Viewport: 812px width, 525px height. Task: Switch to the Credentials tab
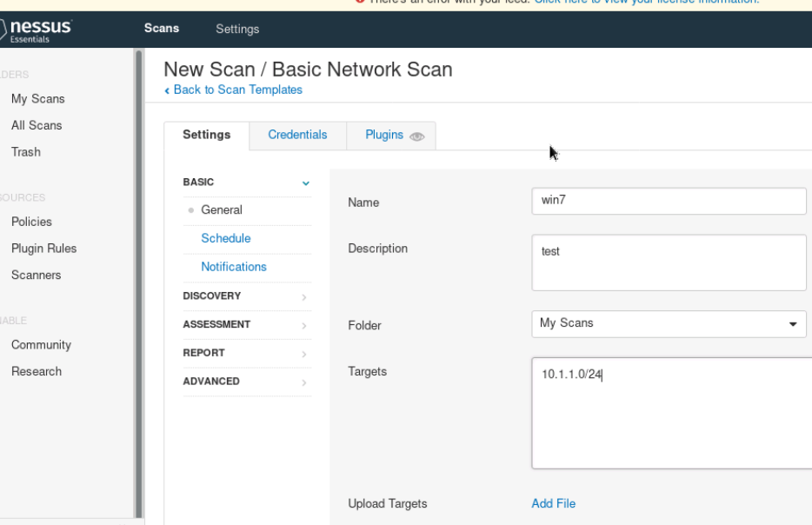[297, 135]
